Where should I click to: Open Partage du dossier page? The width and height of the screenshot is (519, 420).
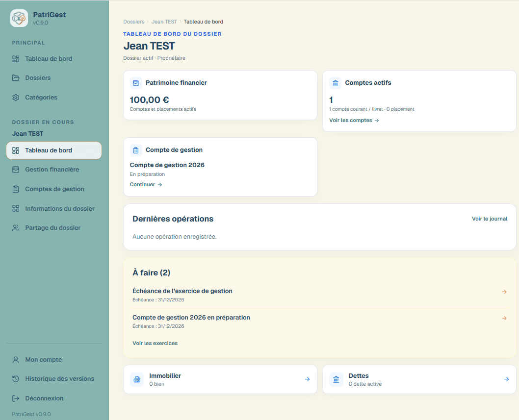[54, 228]
